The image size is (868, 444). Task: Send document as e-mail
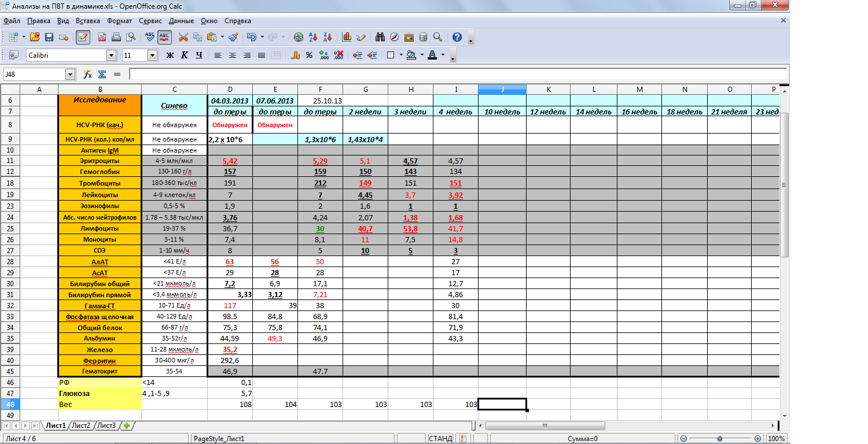pyautogui.click(x=64, y=37)
